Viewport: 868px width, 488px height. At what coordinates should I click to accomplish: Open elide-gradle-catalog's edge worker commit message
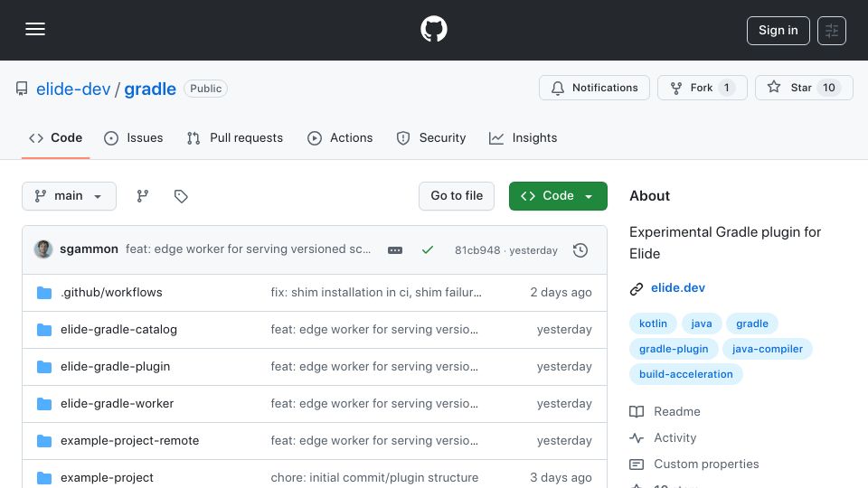(x=374, y=329)
